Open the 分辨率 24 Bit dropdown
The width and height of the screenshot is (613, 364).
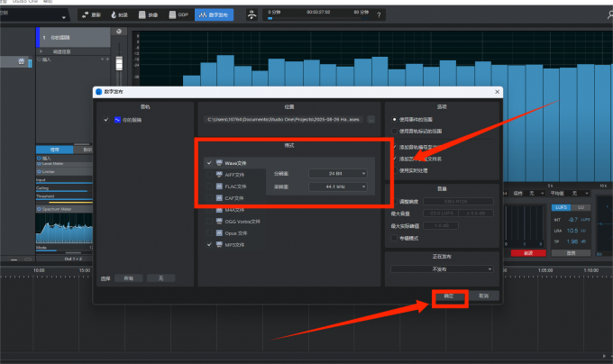click(x=337, y=172)
